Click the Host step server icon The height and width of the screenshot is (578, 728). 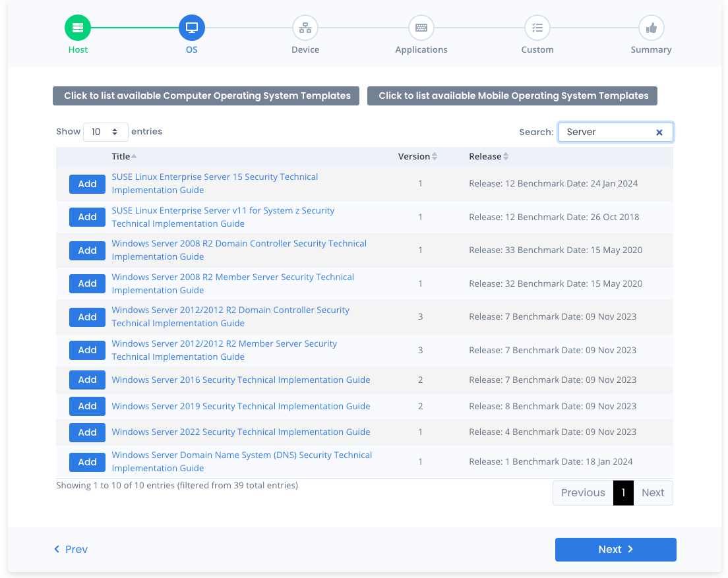pos(78,28)
